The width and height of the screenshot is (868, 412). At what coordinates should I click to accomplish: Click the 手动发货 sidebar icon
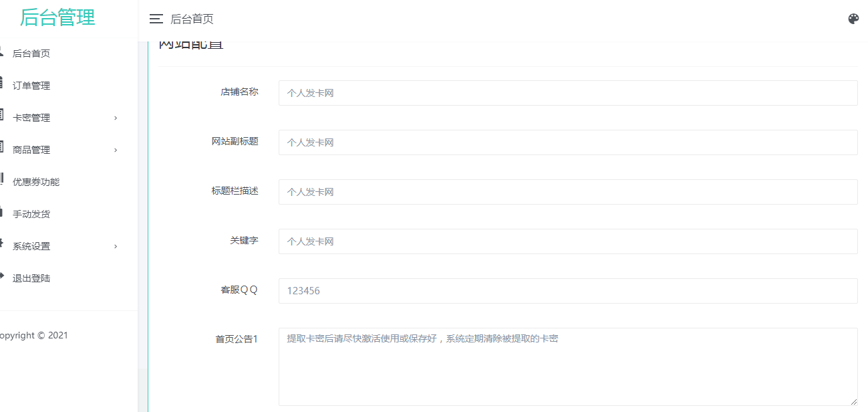click(2, 213)
